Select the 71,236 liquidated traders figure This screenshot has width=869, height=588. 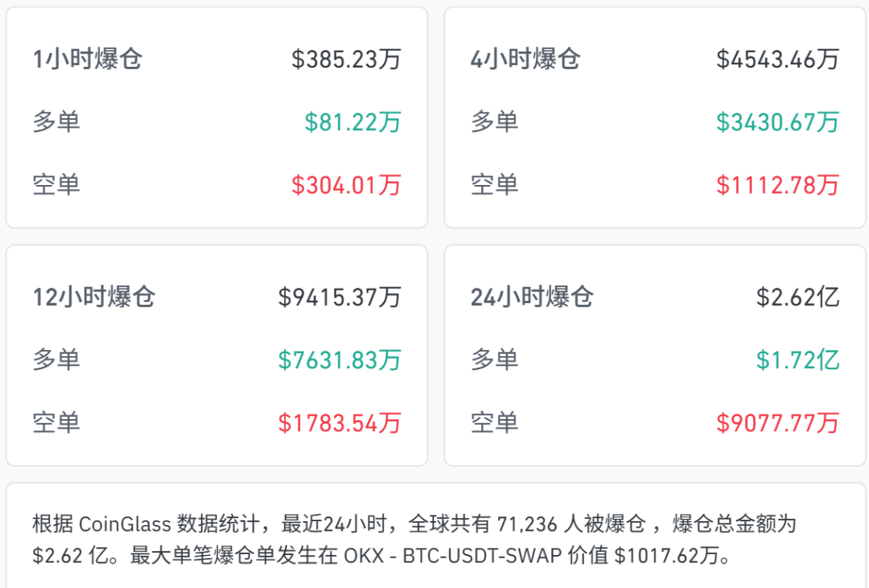tap(525, 525)
